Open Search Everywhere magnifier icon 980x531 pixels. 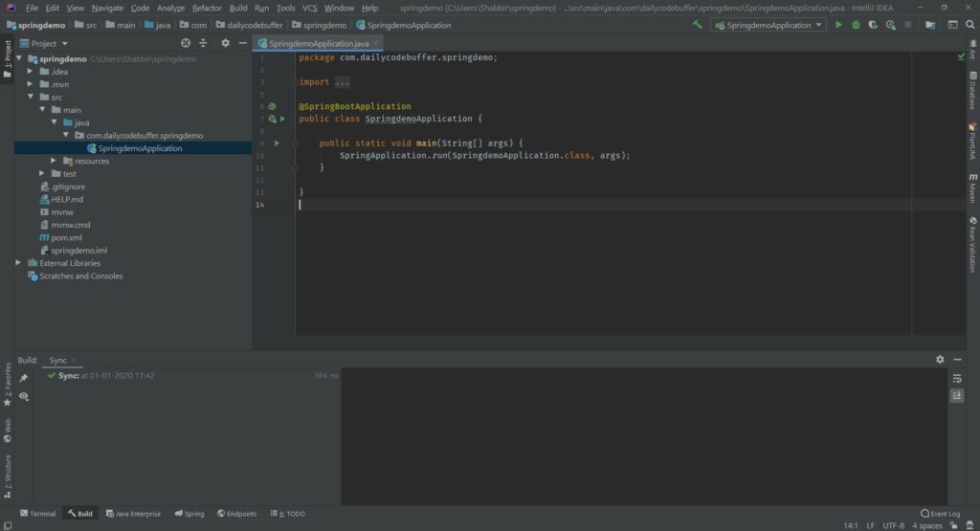coord(970,25)
